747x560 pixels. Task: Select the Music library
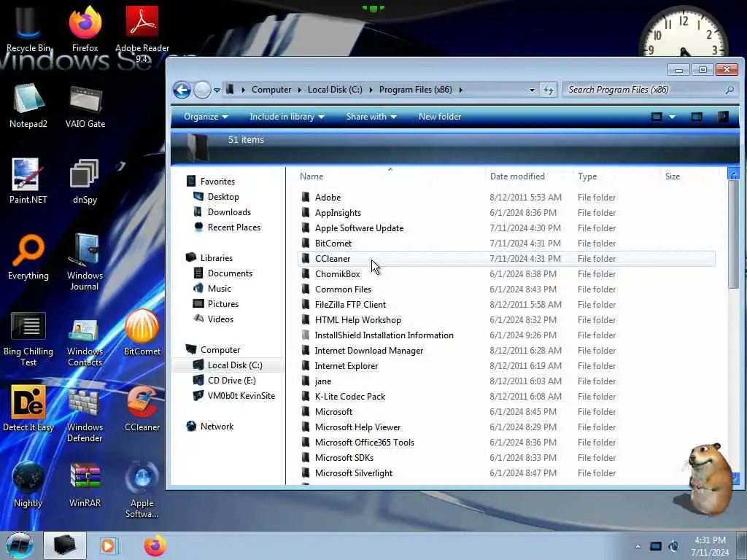(x=219, y=289)
